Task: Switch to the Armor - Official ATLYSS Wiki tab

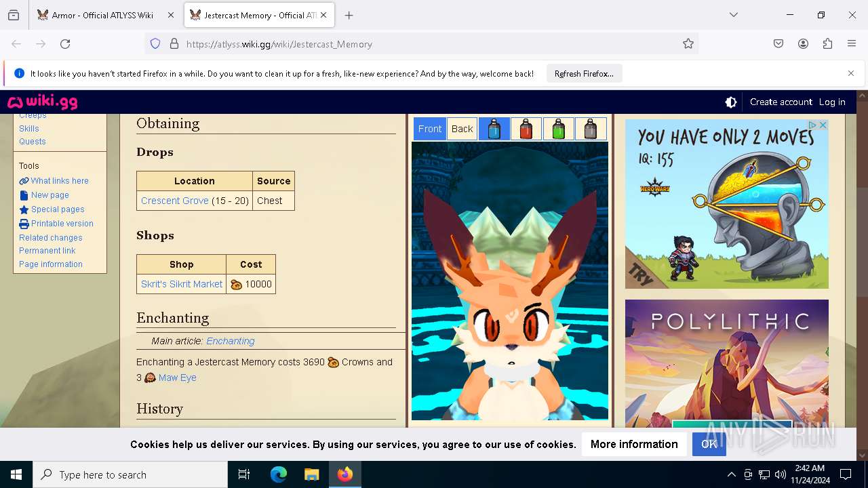Action: pos(102,15)
